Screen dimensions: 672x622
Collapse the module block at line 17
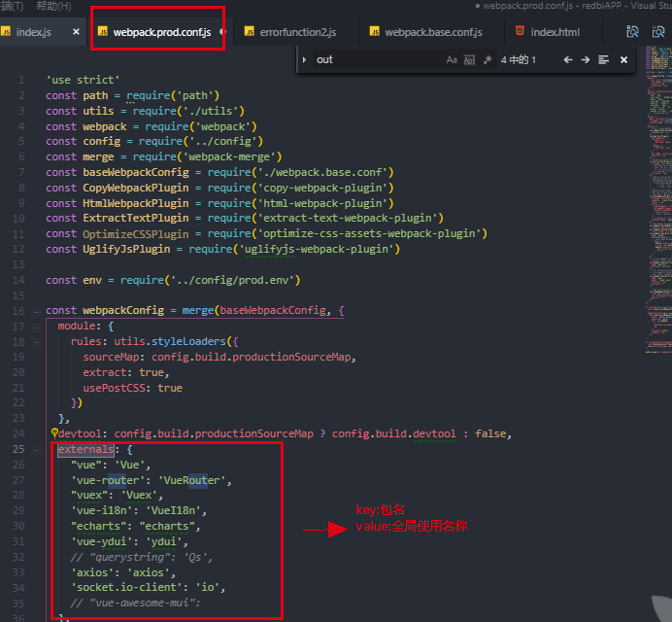[37, 328]
